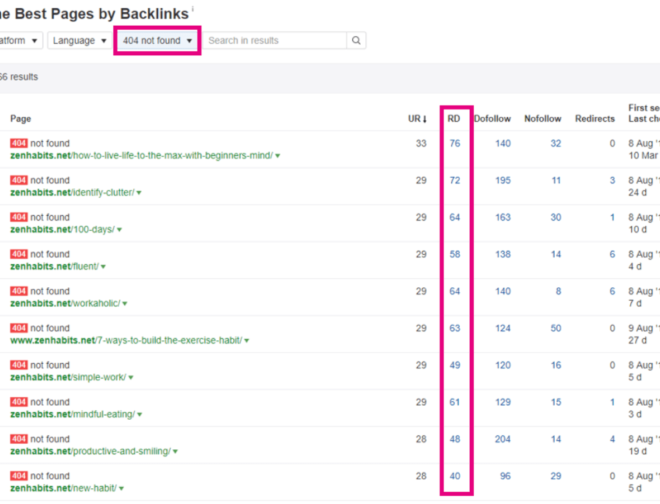Screen dimensions: 660x504
Task: Open the productive-and-smiling page link
Action: [90, 451]
